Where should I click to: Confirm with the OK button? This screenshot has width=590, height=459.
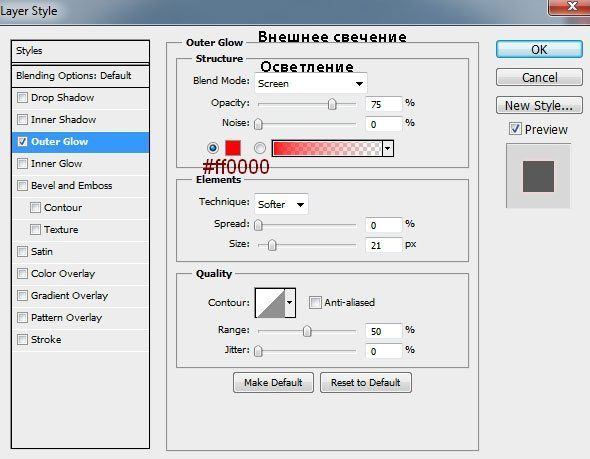(539, 49)
